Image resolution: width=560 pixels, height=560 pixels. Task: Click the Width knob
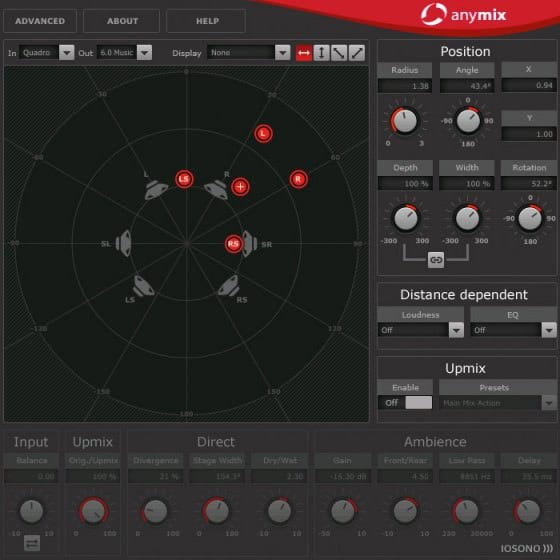coord(467,218)
